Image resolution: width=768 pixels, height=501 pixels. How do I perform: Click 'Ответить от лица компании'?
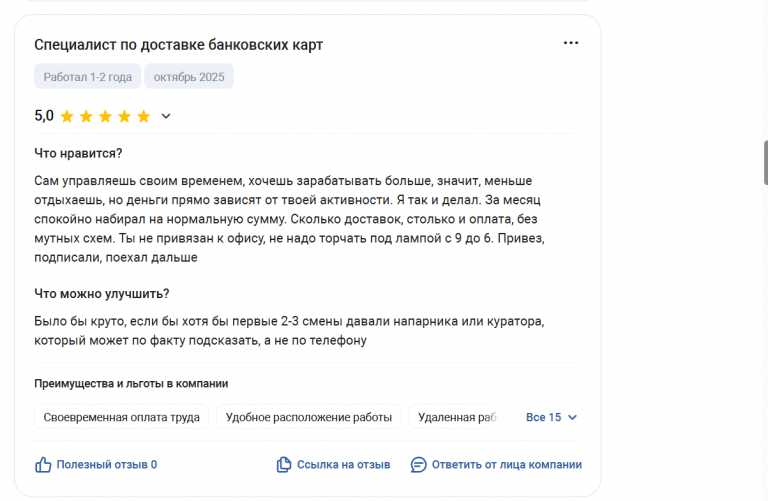[x=506, y=465]
